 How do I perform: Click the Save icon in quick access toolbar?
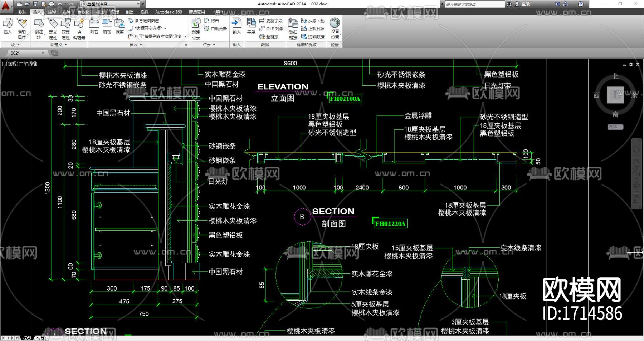pyautogui.click(x=35, y=4)
